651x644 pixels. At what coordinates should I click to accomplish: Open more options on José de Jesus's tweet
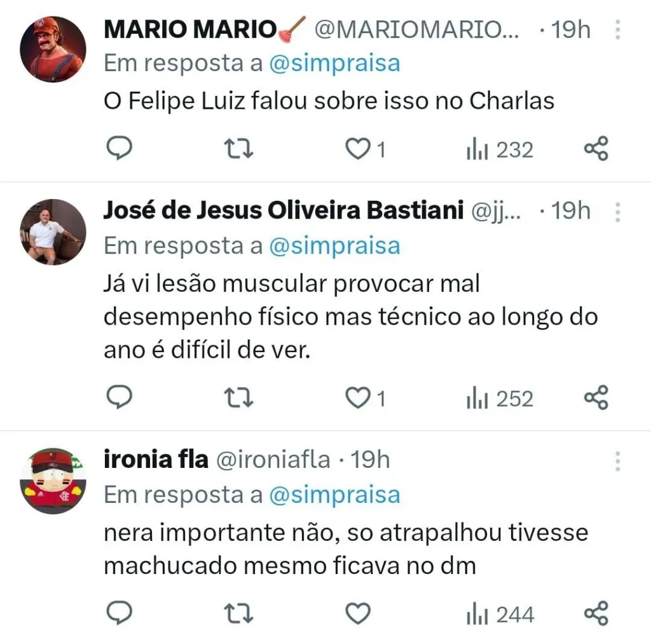tap(617, 212)
